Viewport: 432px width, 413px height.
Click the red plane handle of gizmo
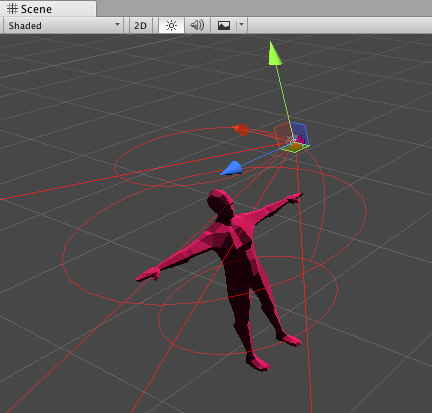[282, 134]
